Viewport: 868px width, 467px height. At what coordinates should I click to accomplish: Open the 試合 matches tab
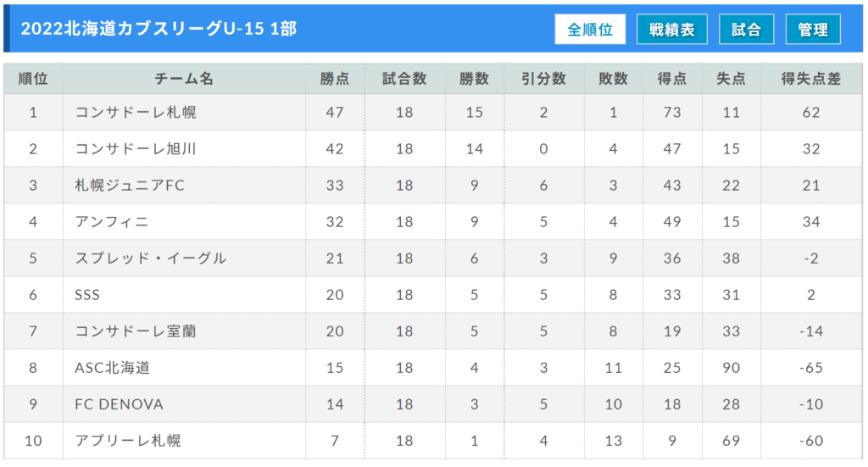point(746,30)
